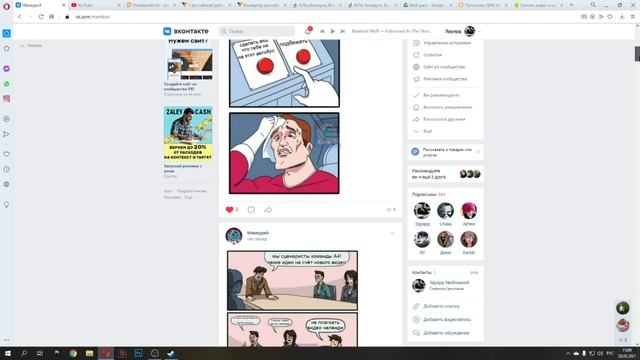Open the 'Рассказать о товарах или услугах' block
The image size is (640, 360).
pos(445,152)
